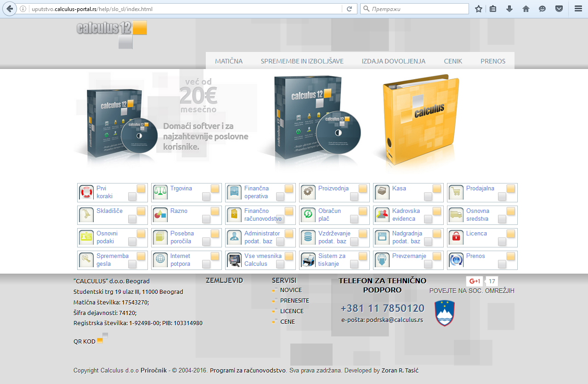This screenshot has width=588, height=384.
Task: Open the Firefox hamburger menu
Action: (x=578, y=9)
